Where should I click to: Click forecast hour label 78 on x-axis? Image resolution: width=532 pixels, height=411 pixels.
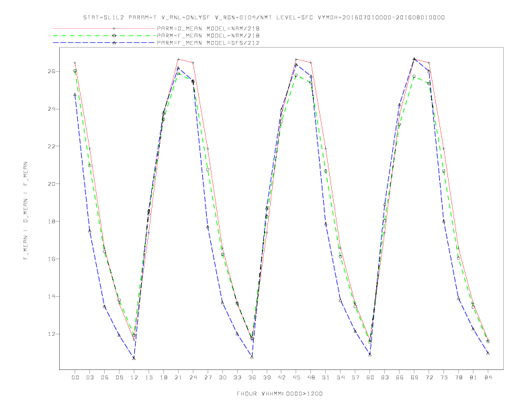[x=458, y=377]
